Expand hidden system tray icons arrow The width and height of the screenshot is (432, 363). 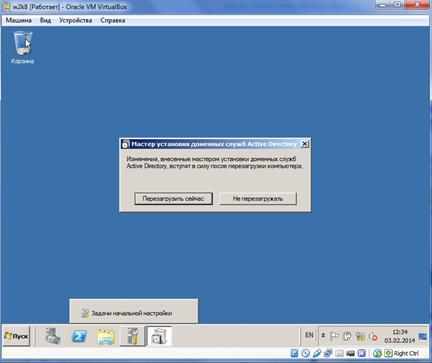coord(323,335)
